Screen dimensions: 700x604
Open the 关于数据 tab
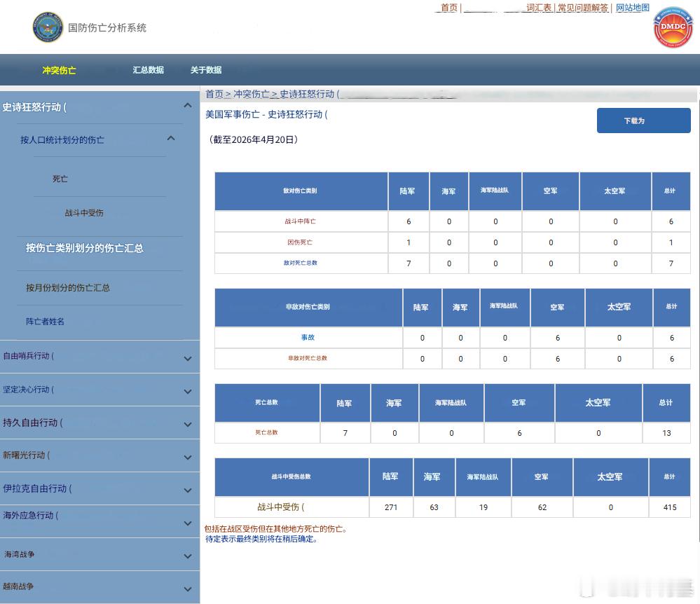tap(206, 70)
